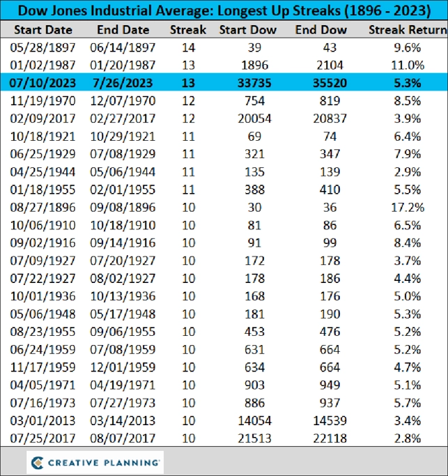Click the 01/20/1987 end date cell
Screen dimensions: 448x476
click(123, 65)
